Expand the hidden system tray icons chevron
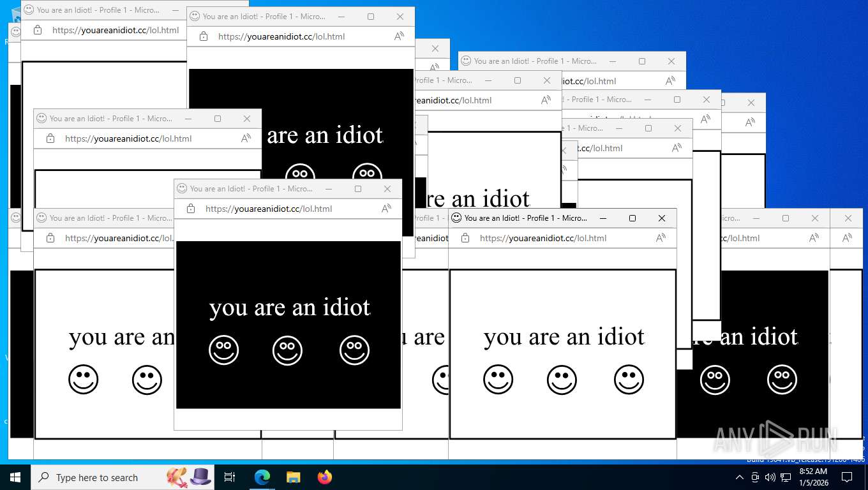This screenshot has width=868, height=490. (740, 477)
